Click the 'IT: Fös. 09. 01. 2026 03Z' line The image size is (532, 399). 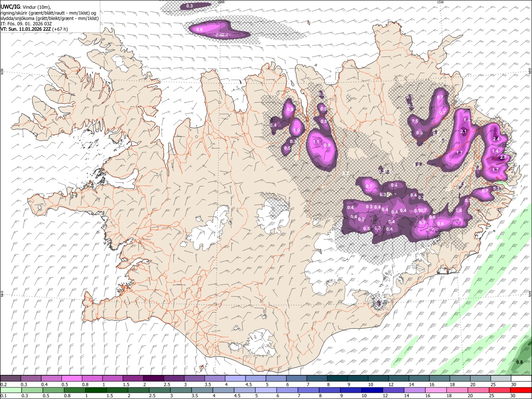click(26, 24)
